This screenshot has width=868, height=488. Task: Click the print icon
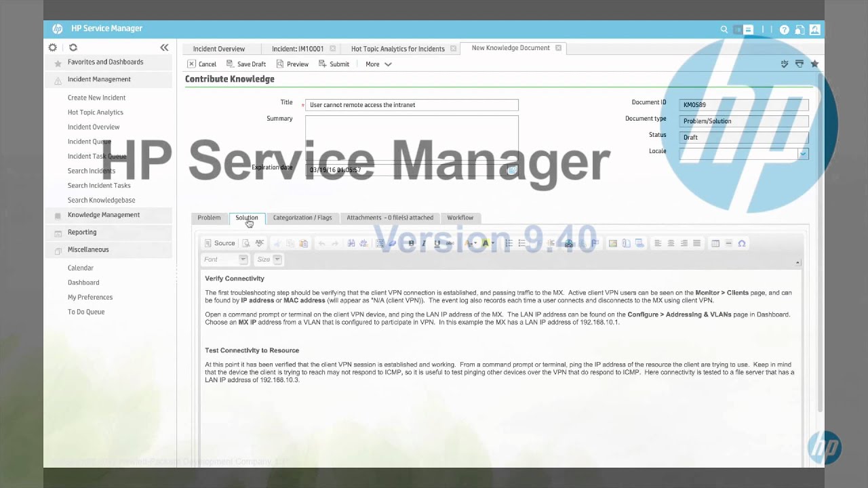coord(800,64)
